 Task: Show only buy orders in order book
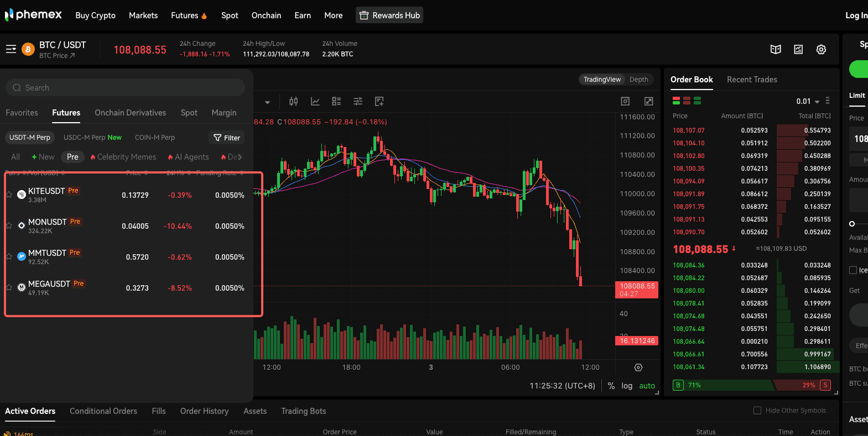697,101
